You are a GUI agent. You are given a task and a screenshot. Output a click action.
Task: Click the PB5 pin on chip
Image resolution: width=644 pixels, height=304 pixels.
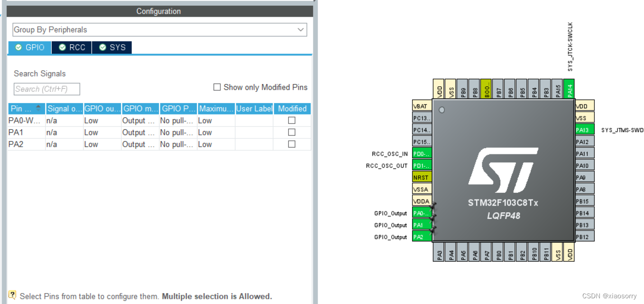point(522,89)
